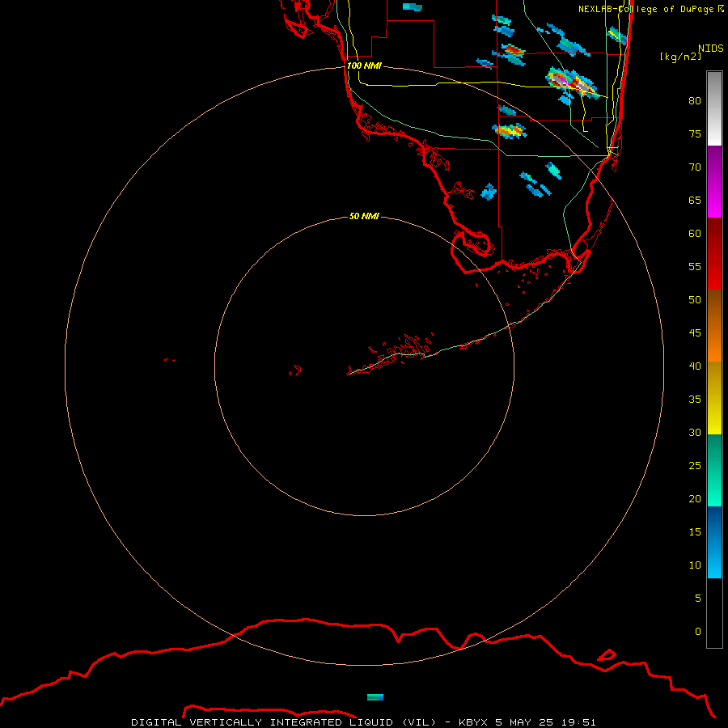Click the legend value 50

pos(695,300)
